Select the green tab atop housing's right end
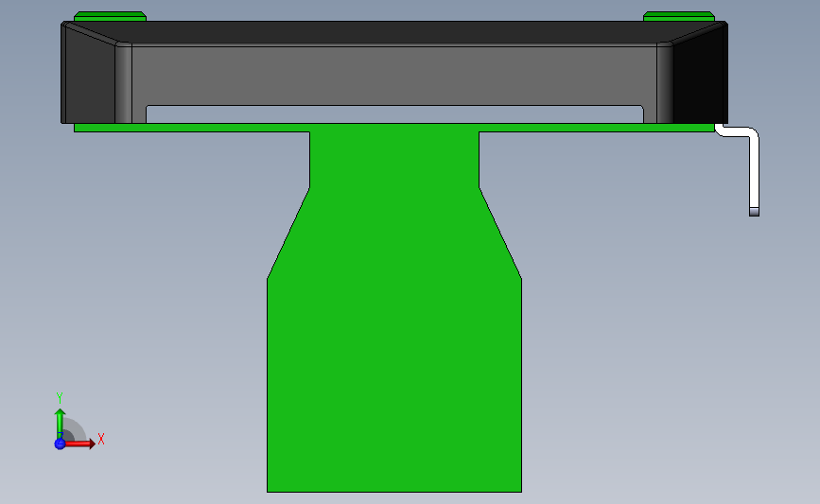 [x=679, y=16]
